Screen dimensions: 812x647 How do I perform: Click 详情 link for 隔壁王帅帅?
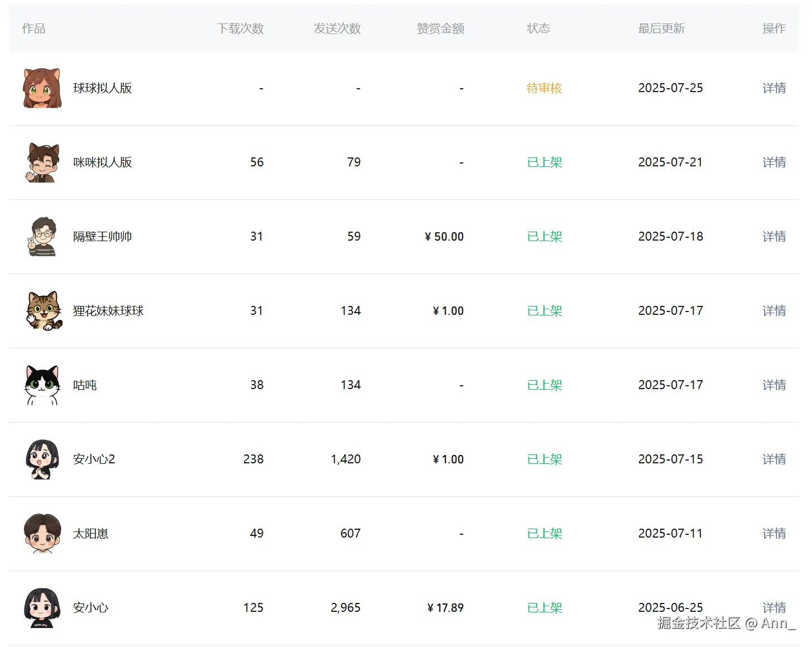click(773, 237)
